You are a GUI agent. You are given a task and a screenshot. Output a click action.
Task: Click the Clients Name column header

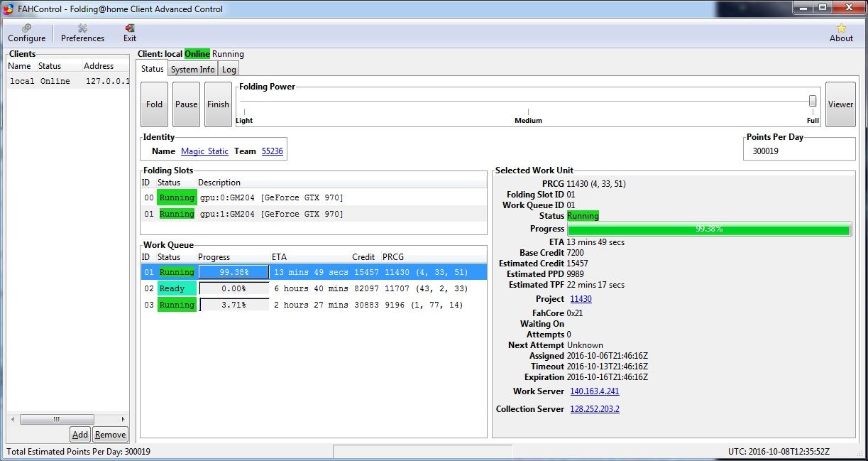(19, 66)
